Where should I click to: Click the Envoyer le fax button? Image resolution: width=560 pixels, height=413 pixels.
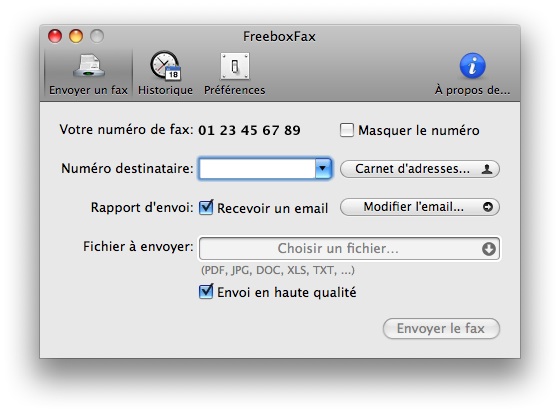click(441, 329)
